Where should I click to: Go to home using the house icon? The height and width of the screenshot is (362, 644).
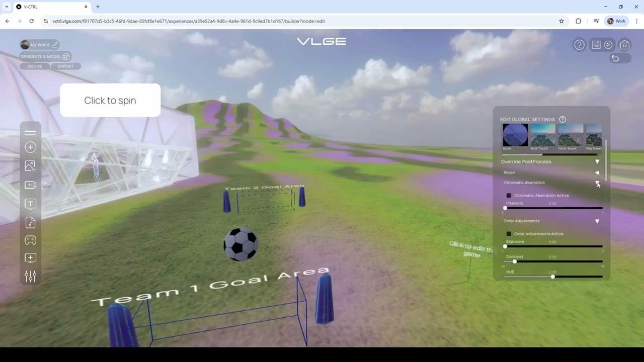coord(624,45)
